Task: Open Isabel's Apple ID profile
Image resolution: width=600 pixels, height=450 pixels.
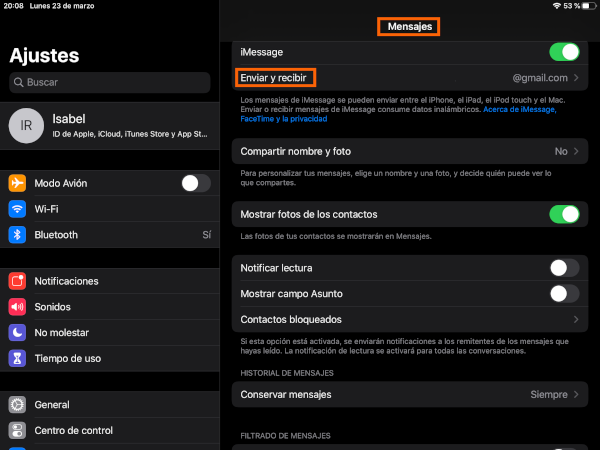Action: point(109,124)
